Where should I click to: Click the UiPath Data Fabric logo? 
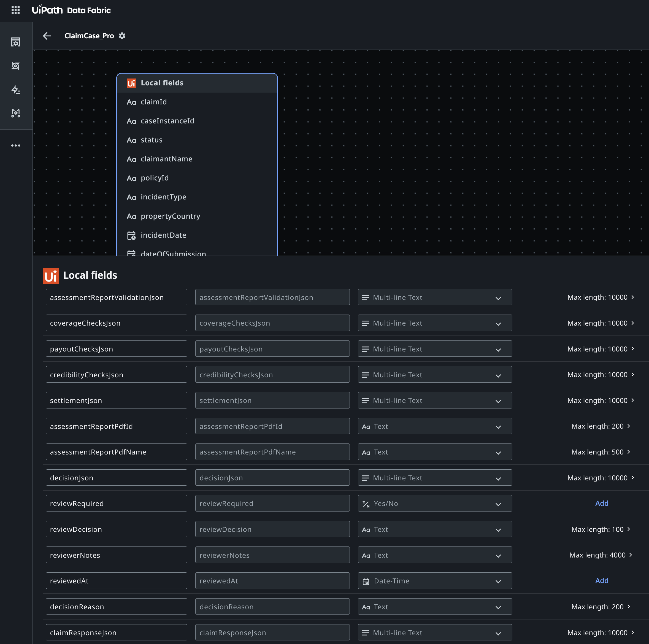[71, 10]
